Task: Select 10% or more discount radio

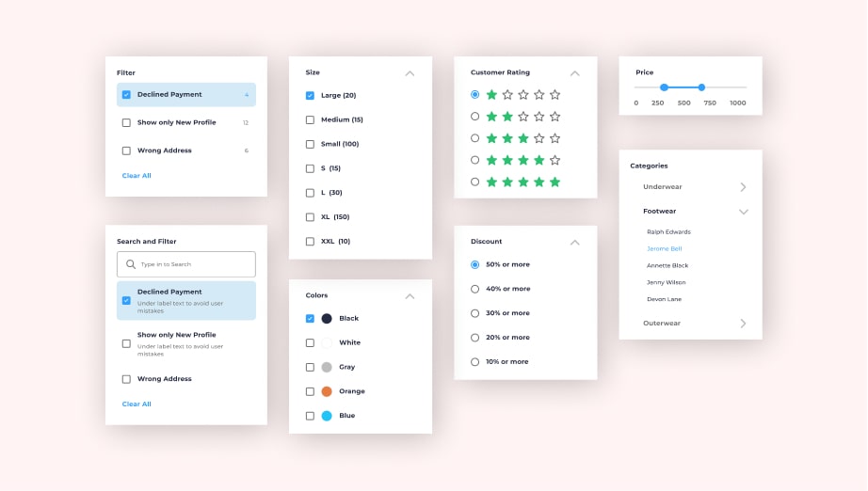Action: [475, 362]
